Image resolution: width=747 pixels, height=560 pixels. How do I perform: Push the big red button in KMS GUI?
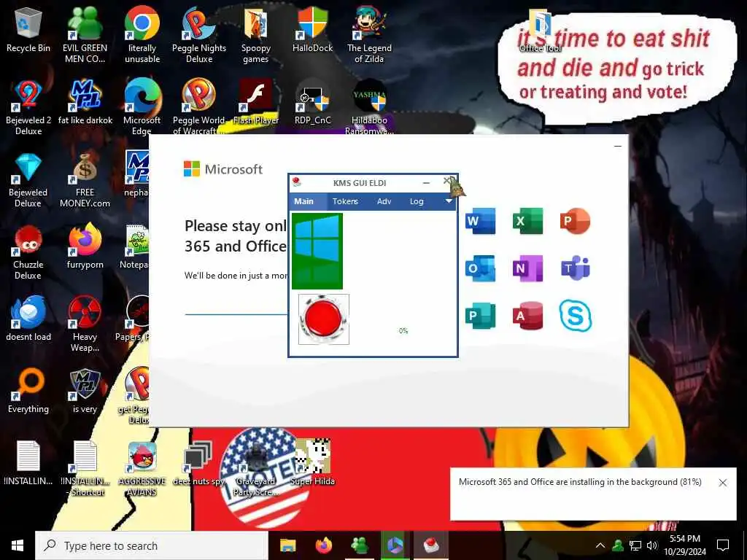[x=323, y=319]
